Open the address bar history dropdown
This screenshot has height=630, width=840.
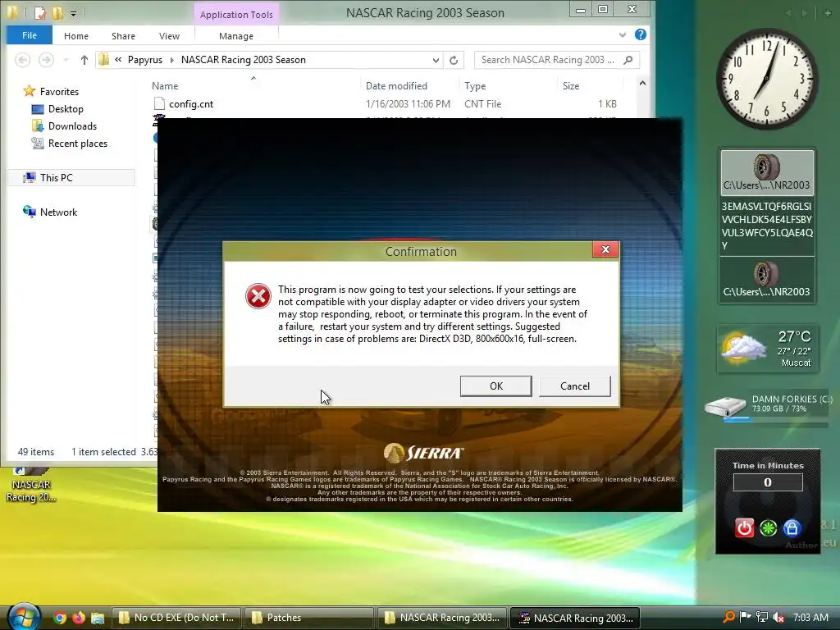[436, 60]
